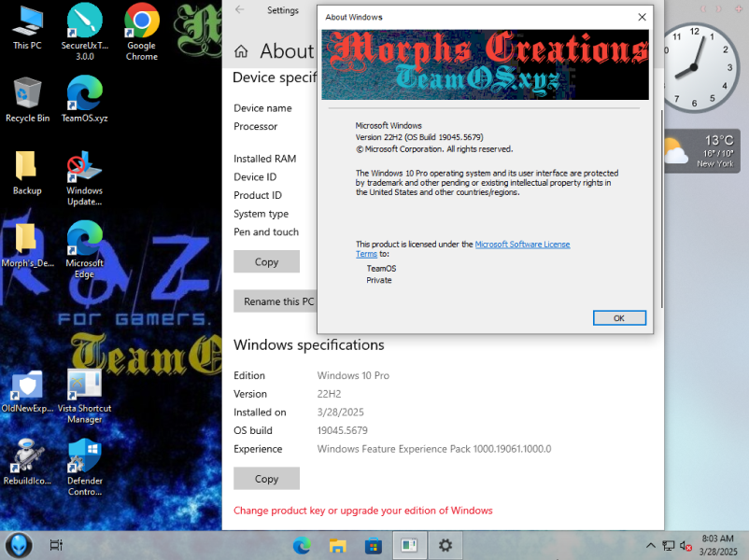
Task: Go back in Settings window
Action: [x=240, y=10]
